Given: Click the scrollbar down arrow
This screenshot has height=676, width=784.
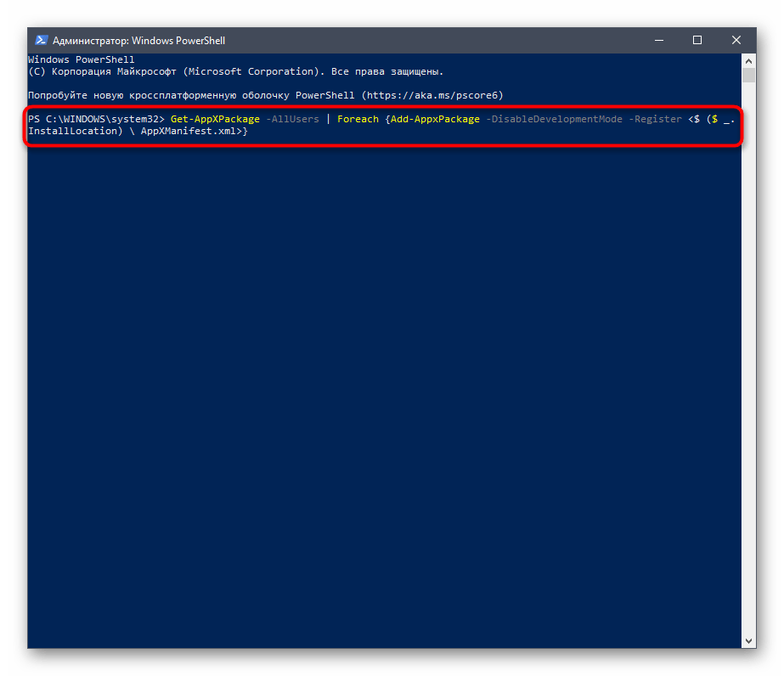Looking at the screenshot, I should point(748,641).
